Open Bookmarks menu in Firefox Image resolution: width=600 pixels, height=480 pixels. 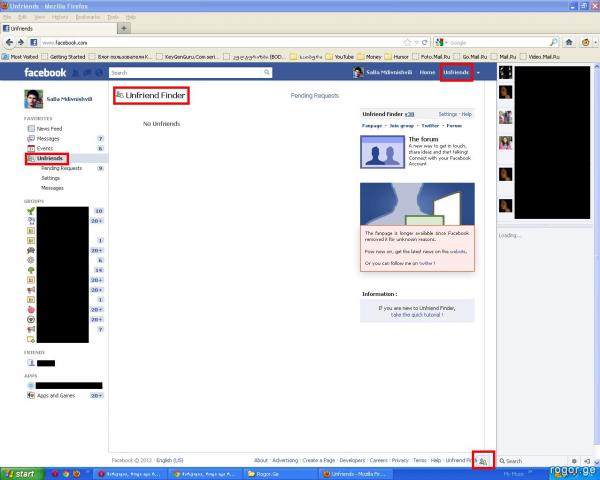click(x=88, y=17)
